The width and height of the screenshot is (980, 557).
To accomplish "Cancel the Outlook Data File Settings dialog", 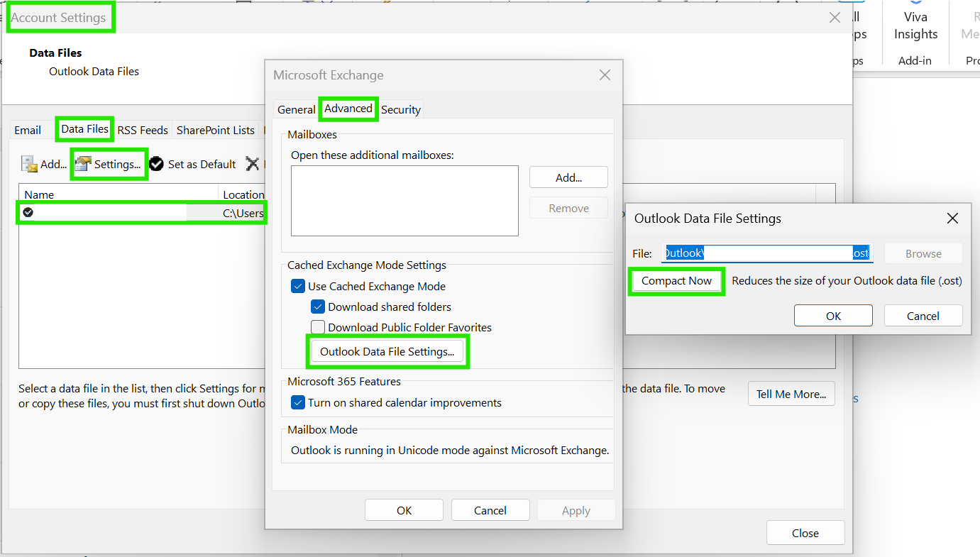I will (x=923, y=316).
